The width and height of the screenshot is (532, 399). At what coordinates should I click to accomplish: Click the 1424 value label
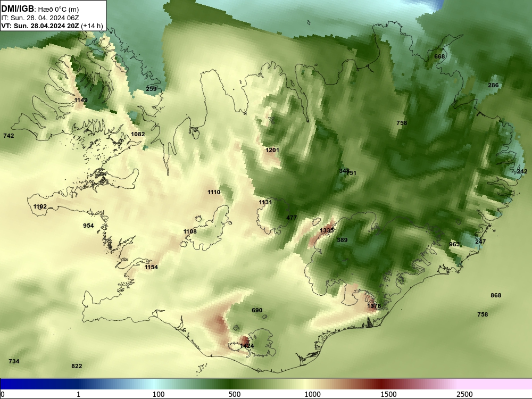tap(247, 346)
